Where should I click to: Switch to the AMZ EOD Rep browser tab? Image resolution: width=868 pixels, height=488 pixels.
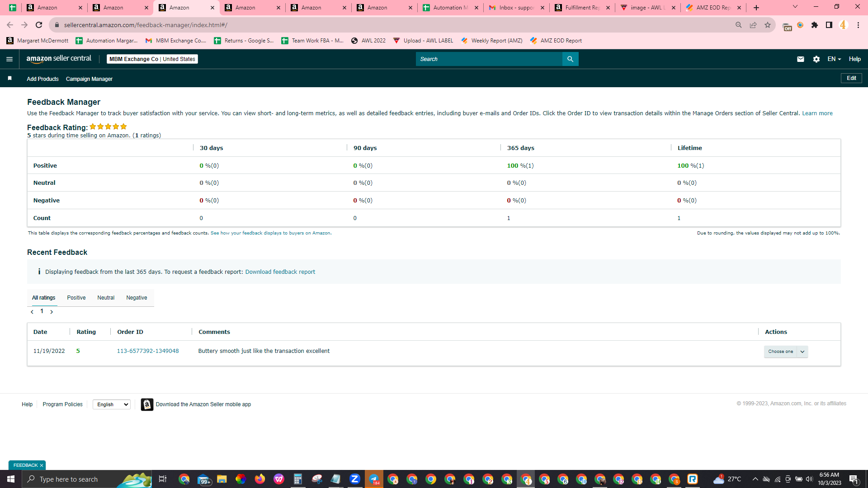click(713, 8)
